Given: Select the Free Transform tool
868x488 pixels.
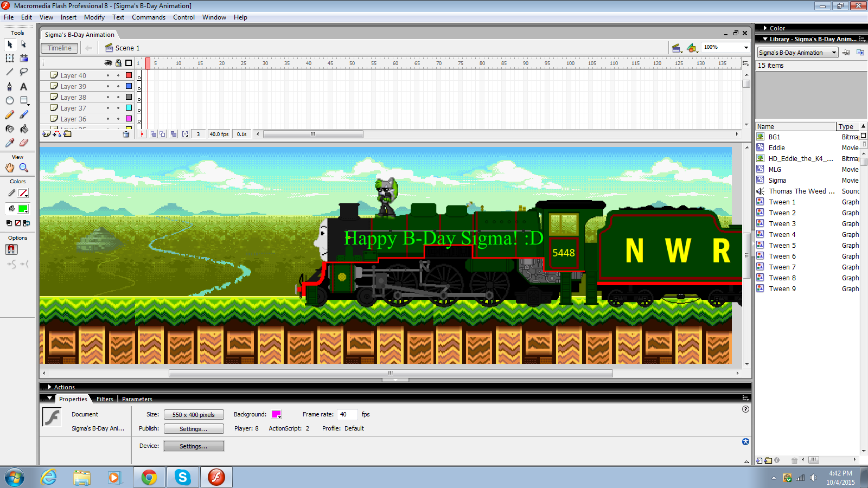Looking at the screenshot, I should tap(10, 58).
